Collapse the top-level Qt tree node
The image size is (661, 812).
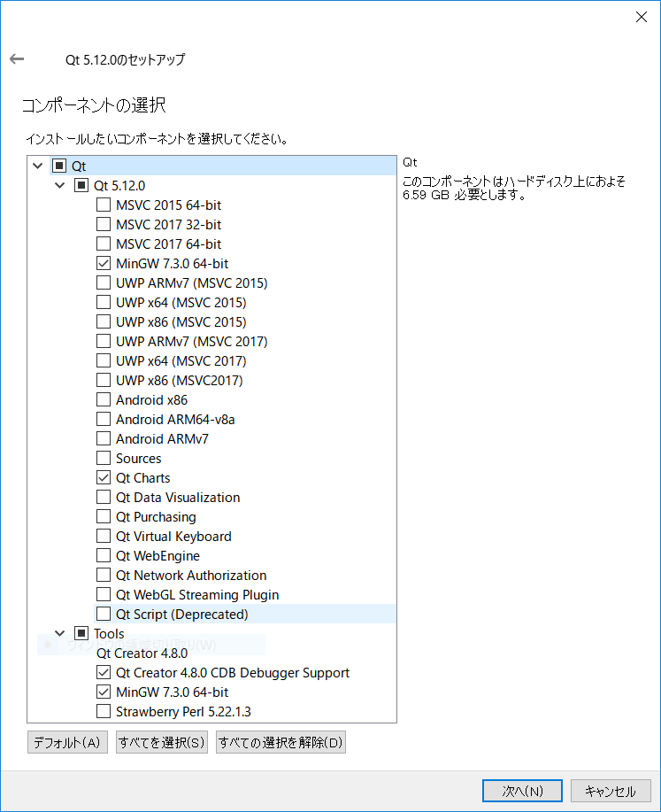(38, 166)
